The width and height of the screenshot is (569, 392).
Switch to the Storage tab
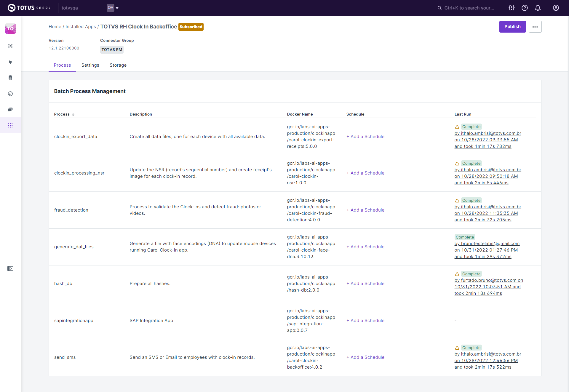pos(118,65)
